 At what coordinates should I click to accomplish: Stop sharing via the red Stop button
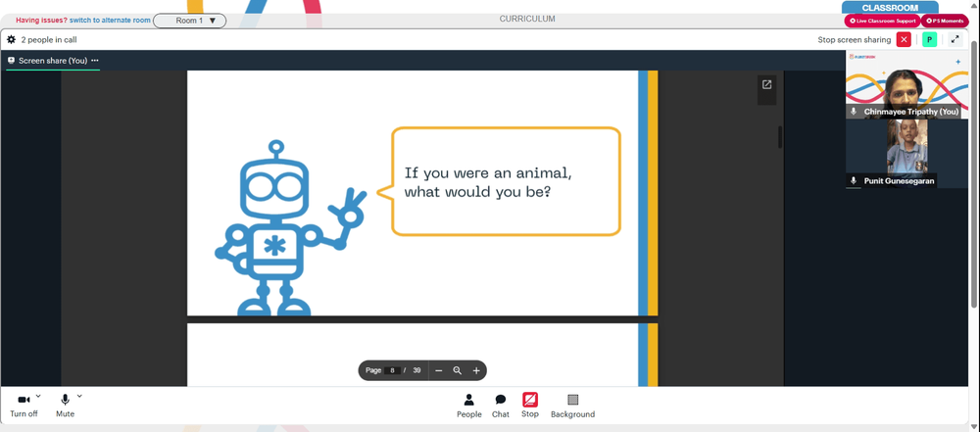(x=530, y=406)
